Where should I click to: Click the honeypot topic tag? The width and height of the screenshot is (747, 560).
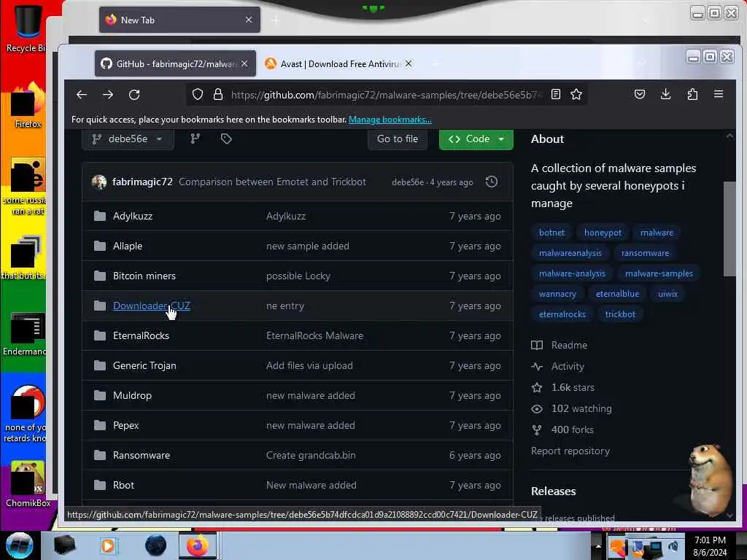(603, 233)
